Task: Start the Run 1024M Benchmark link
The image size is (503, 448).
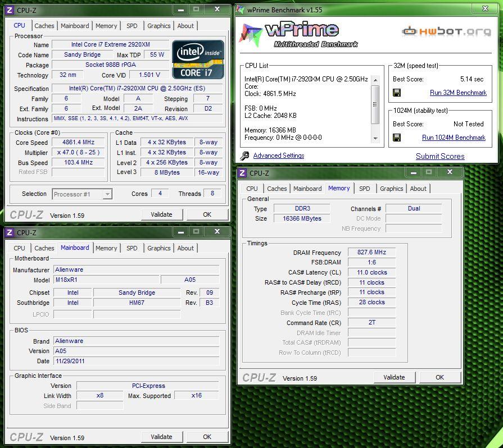Action: (x=454, y=138)
